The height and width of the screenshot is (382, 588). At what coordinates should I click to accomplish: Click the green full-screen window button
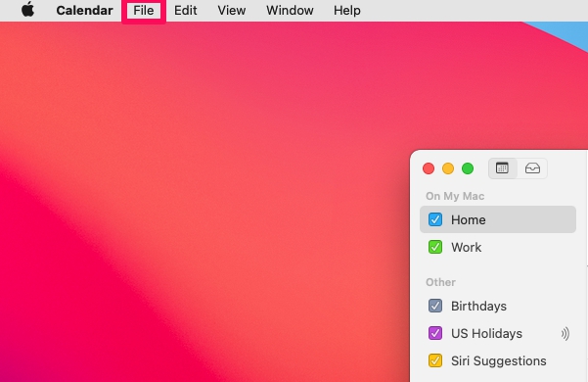coord(468,168)
